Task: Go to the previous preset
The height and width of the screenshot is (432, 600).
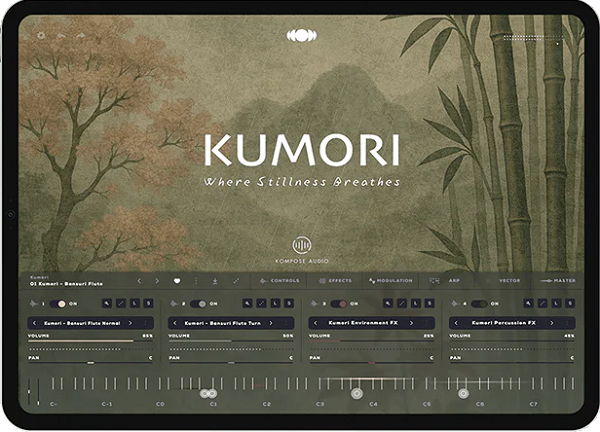Action: click(139, 281)
